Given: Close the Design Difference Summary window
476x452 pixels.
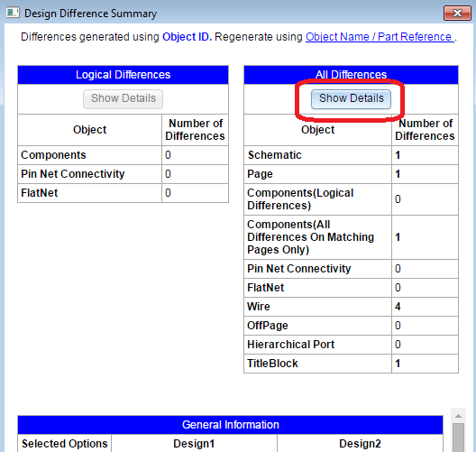Looking at the screenshot, I should coord(457,13).
